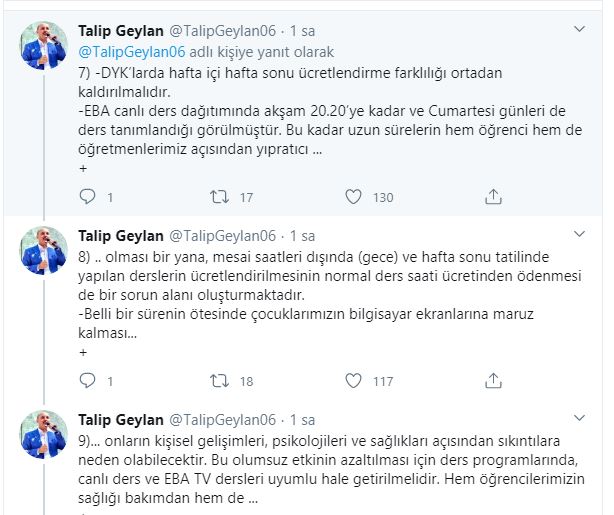Like the tweet with 130 likes
The image size is (614, 515).
pos(350,197)
